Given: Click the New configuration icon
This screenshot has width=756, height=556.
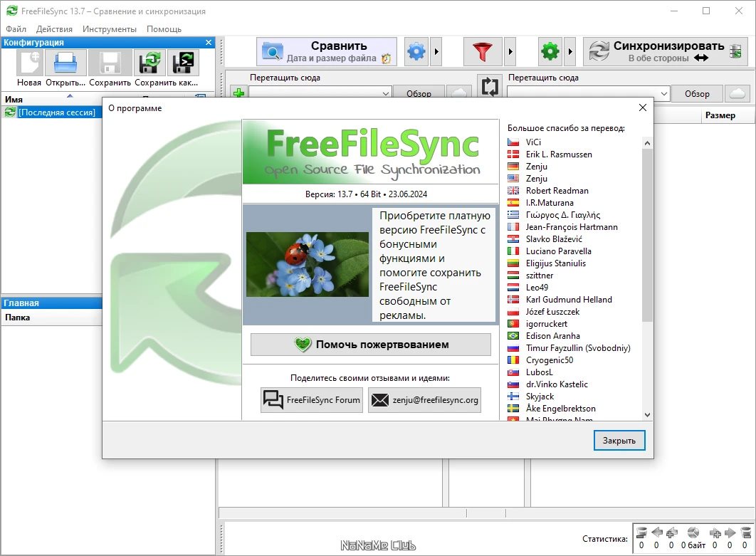Looking at the screenshot, I should click(x=29, y=63).
